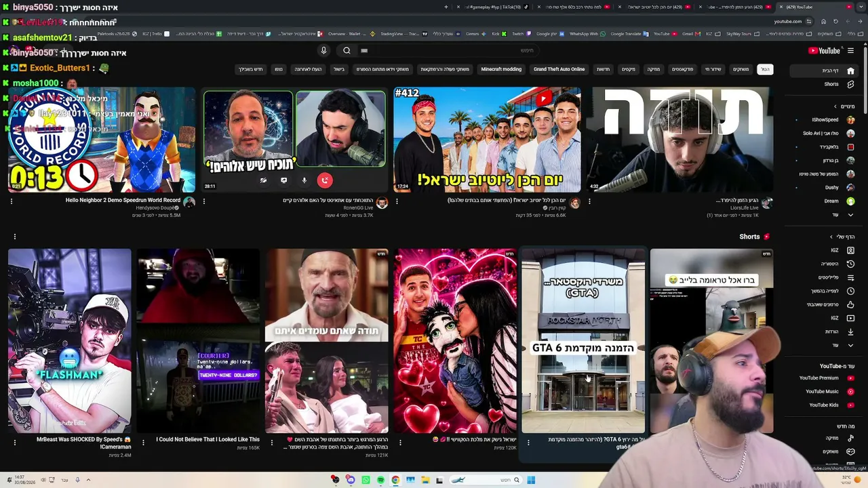The height and width of the screenshot is (488, 868).
Task: Click the YouTube logo in the header
Action: click(x=825, y=50)
